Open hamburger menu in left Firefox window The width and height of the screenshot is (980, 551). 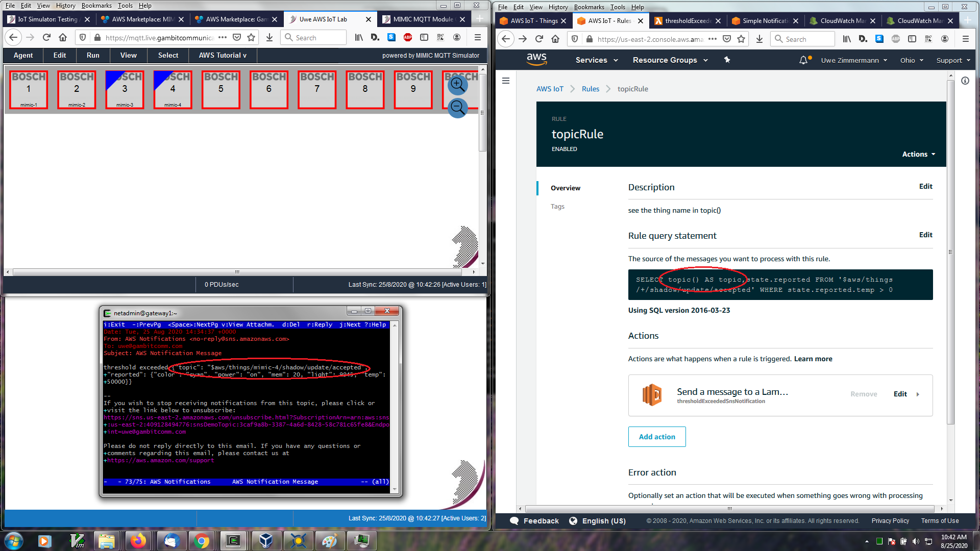tap(478, 37)
